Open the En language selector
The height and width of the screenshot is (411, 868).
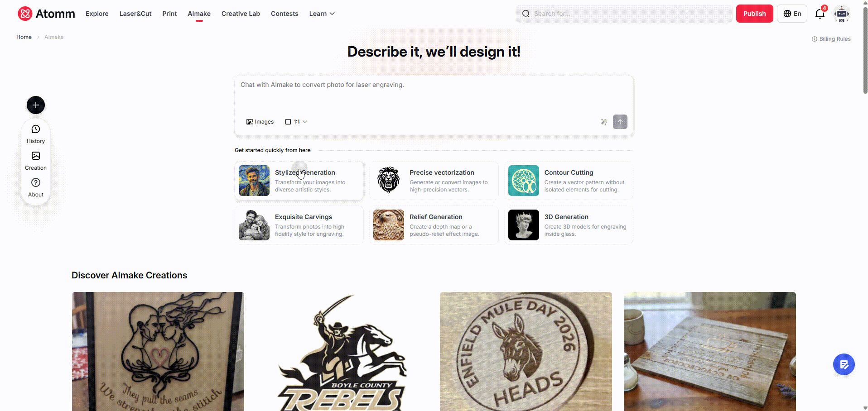(792, 14)
